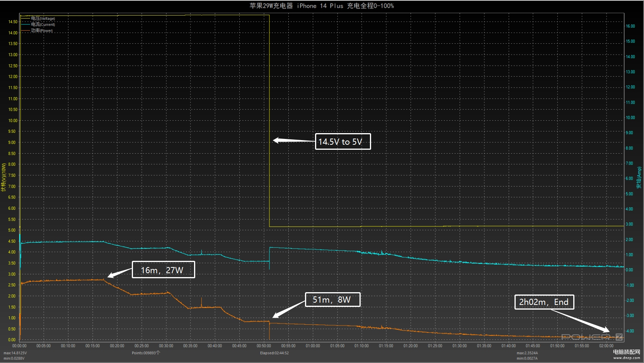Click the 01:00:00 time axis label
Viewport: 644px width, 363px height.
coord(313,346)
